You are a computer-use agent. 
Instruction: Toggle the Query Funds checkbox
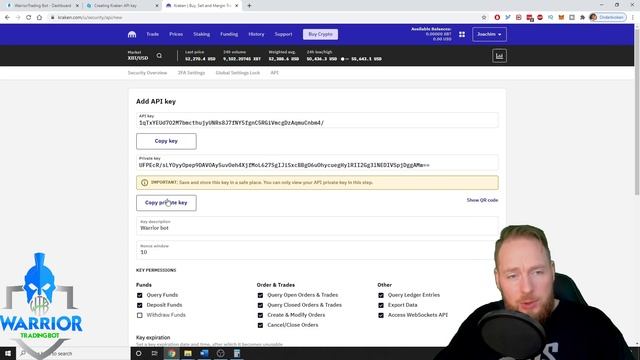[x=140, y=295]
